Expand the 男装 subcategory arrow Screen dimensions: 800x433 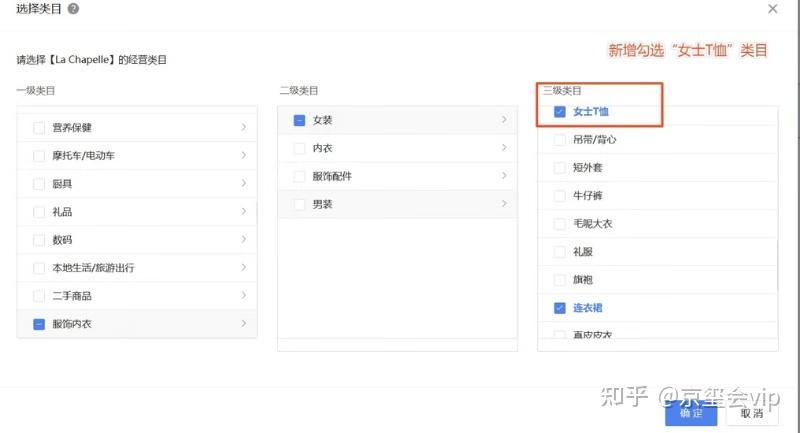coord(504,204)
